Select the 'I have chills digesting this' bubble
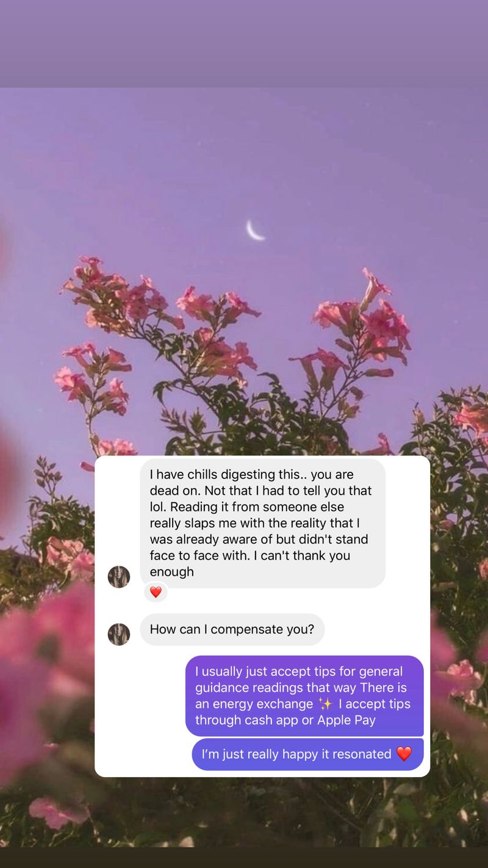Viewport: 488px width, 868px height. click(263, 523)
